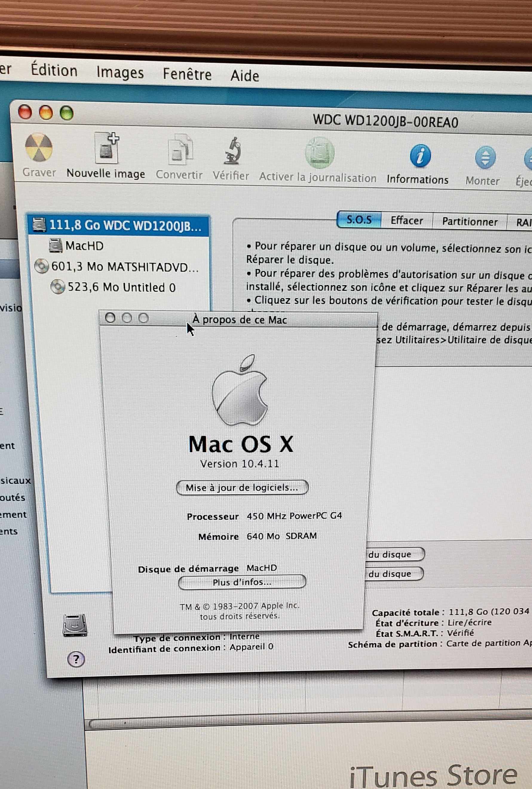Switch to the Effacer tab
Image resolution: width=532 pixels, height=789 pixels.
[407, 221]
